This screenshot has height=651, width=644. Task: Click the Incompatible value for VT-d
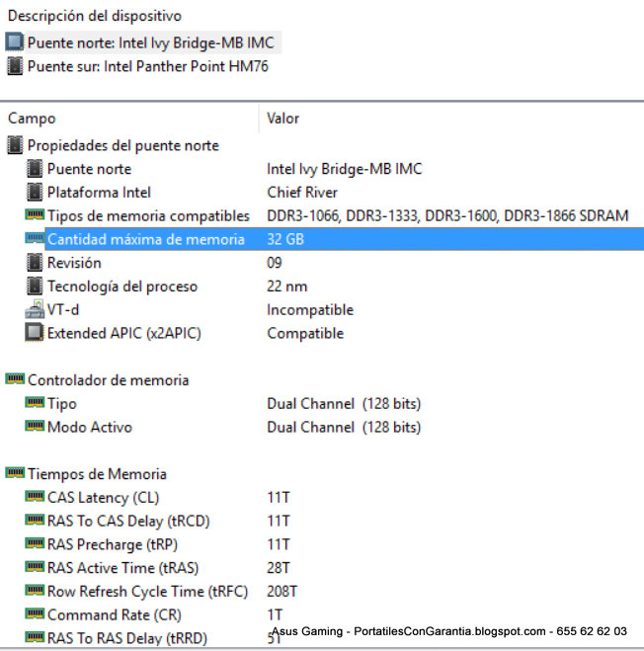coord(310,310)
